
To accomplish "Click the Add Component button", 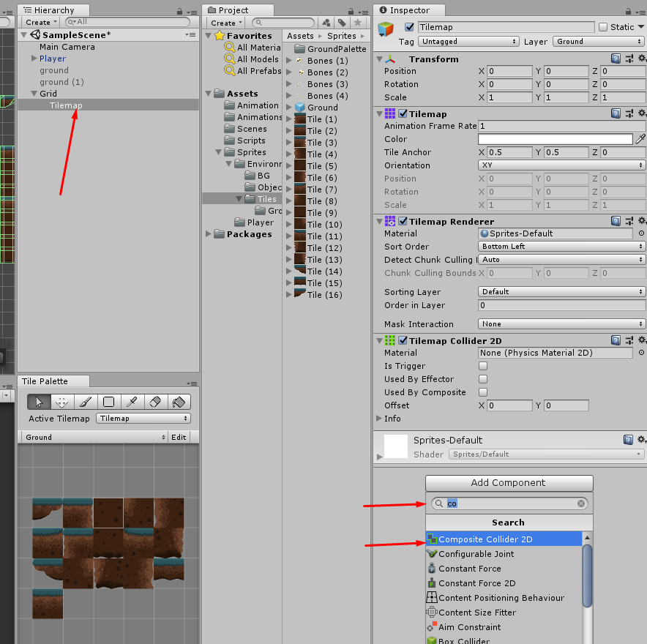I will [509, 483].
